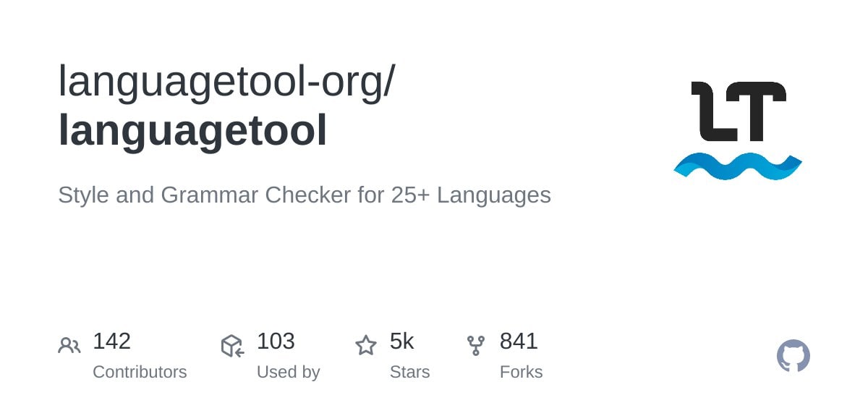Click the 103 used by count
868x416 pixels.
coord(276,341)
